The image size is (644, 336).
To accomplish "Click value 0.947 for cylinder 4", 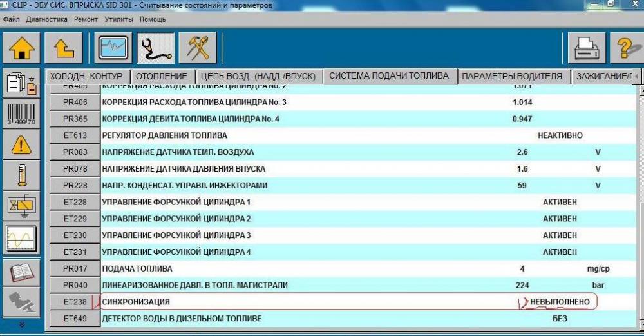I will click(522, 119).
